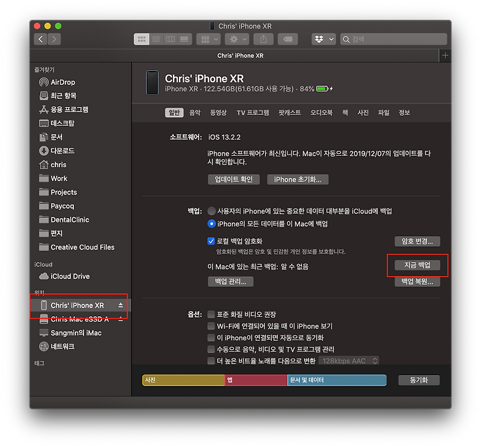The width and height of the screenshot is (481, 448).
Task: Open the Paycoq folder in sidebar
Action: [57, 206]
